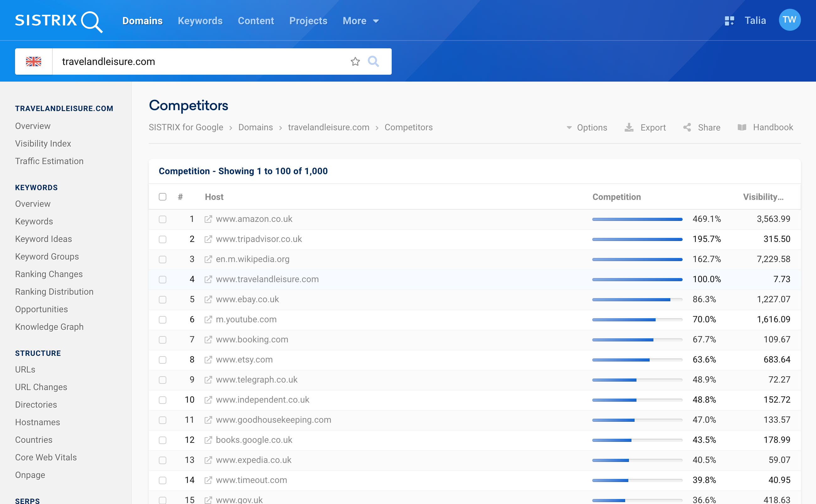Select the Domains menu tab
The height and width of the screenshot is (504, 816).
[143, 21]
